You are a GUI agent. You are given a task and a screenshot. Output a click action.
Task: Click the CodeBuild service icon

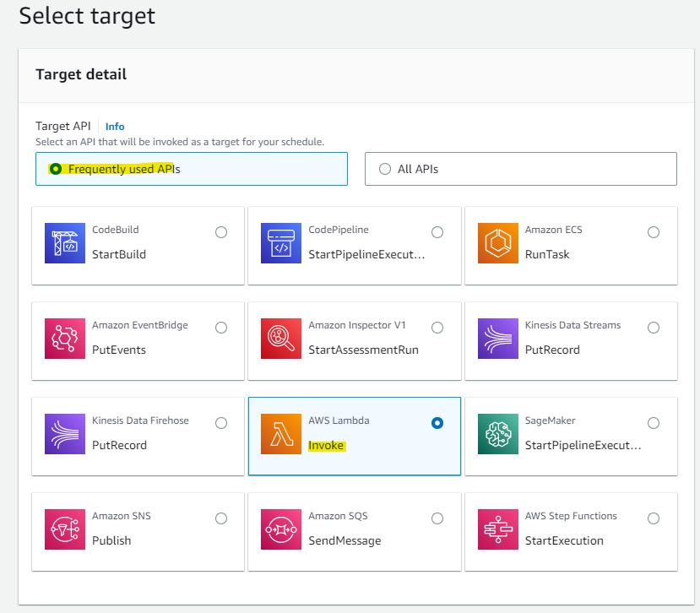tap(65, 243)
